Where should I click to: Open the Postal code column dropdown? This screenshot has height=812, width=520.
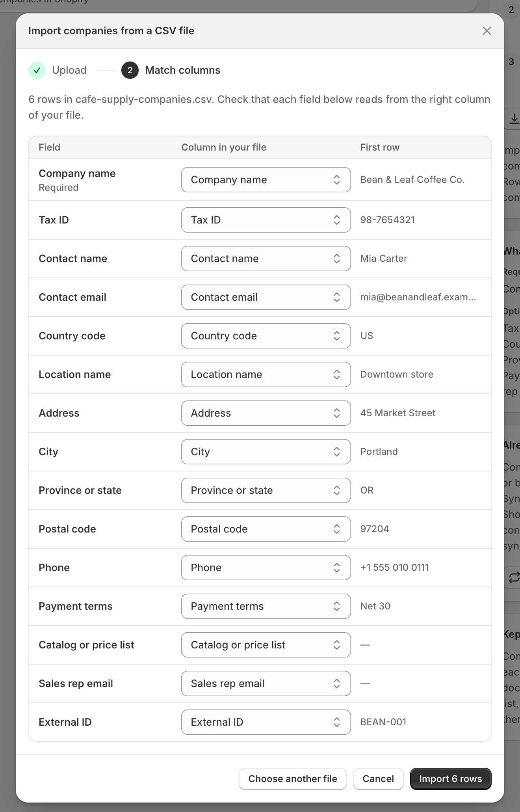point(266,529)
